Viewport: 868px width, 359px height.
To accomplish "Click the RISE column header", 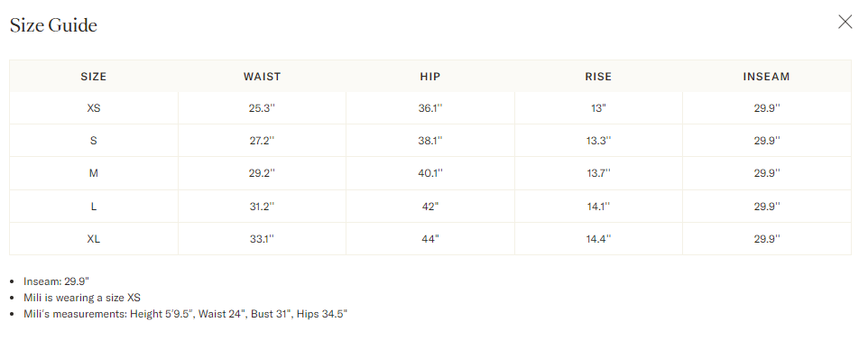I will pyautogui.click(x=598, y=77).
